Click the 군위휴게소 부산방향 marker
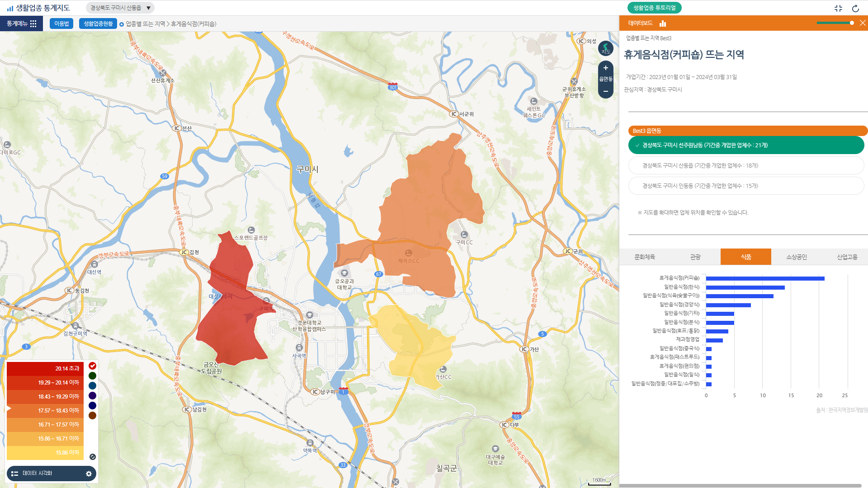 (574, 82)
